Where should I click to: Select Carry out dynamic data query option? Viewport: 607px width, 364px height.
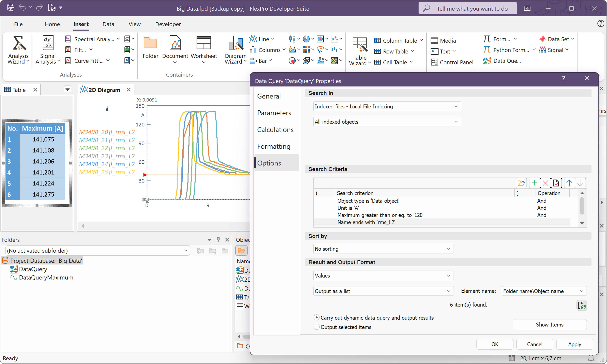pyautogui.click(x=374, y=318)
